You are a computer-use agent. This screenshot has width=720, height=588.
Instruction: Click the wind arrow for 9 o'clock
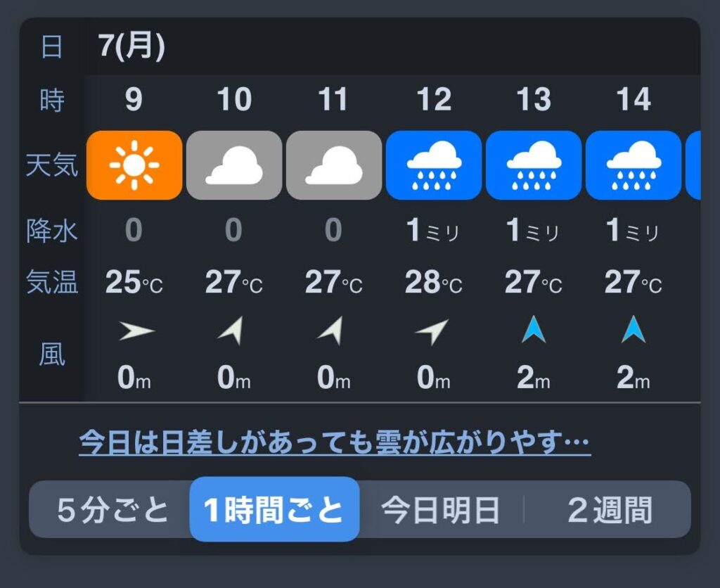[136, 331]
